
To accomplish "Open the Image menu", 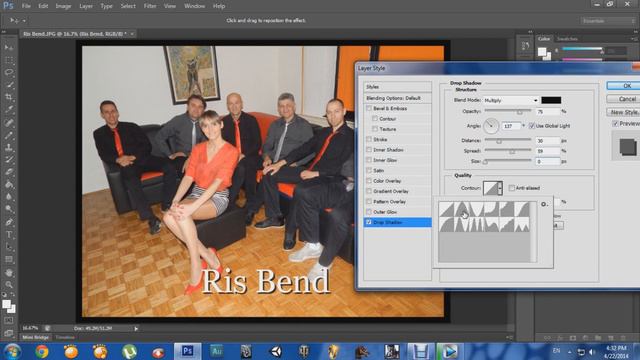I will (x=63, y=6).
